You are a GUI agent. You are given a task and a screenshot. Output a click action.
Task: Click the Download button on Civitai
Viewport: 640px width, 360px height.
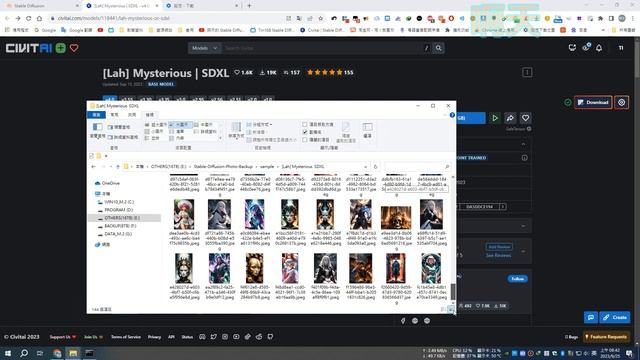593,102
